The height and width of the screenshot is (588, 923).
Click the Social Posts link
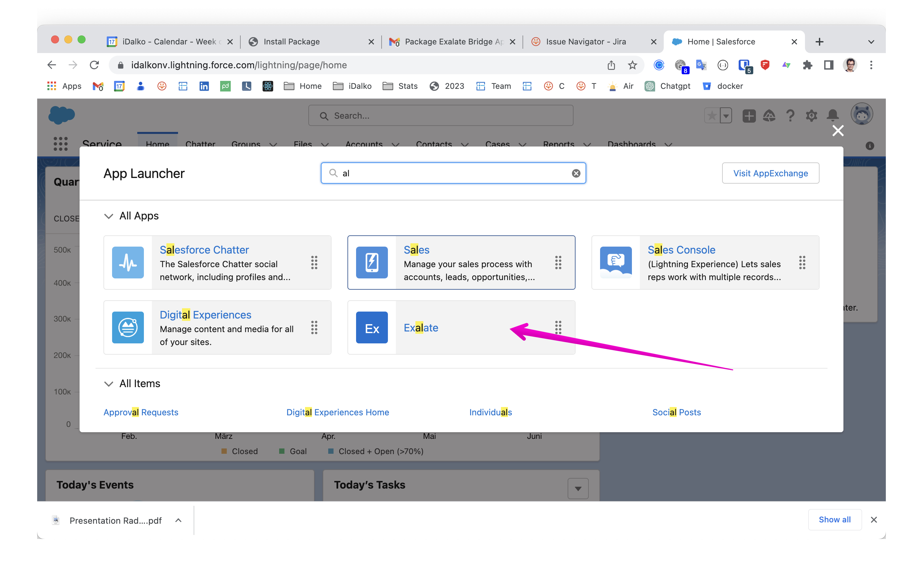[x=676, y=412]
